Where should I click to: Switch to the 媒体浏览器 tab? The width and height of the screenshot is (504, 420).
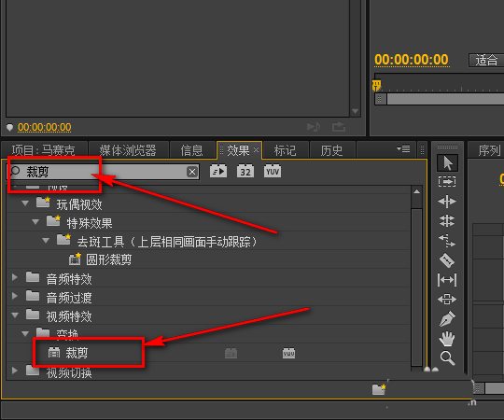128,150
